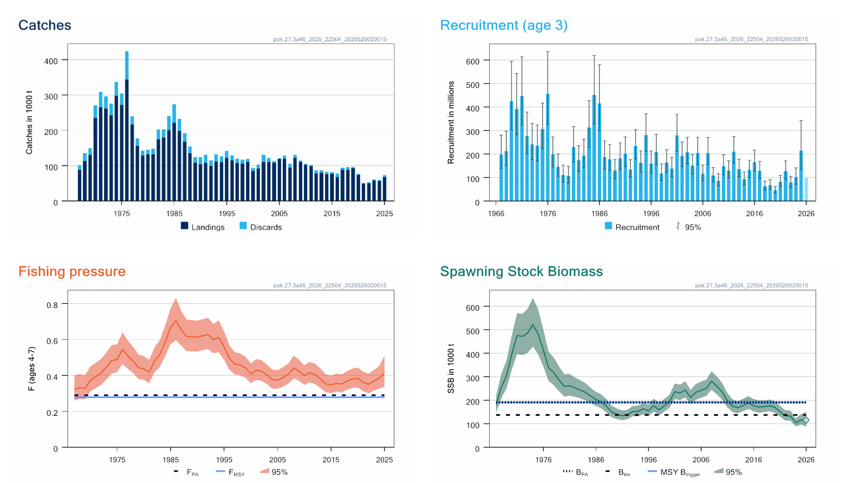Click the BPA dotted line legend icon

[568, 471]
